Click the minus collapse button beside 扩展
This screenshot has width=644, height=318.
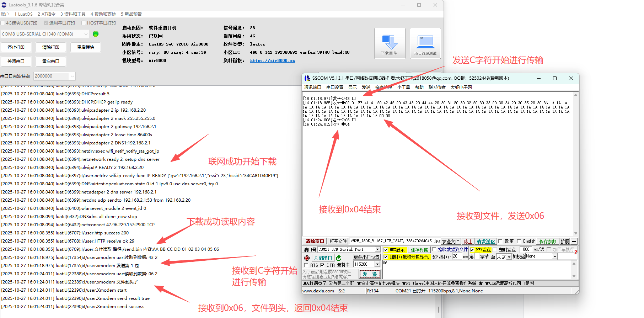pyautogui.click(x=574, y=242)
